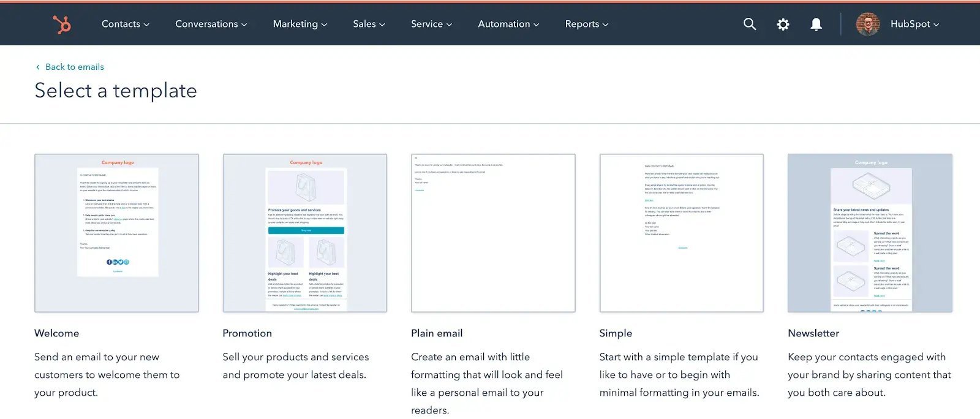
Task: Click description 'Create an email with little'
Action: point(470,357)
